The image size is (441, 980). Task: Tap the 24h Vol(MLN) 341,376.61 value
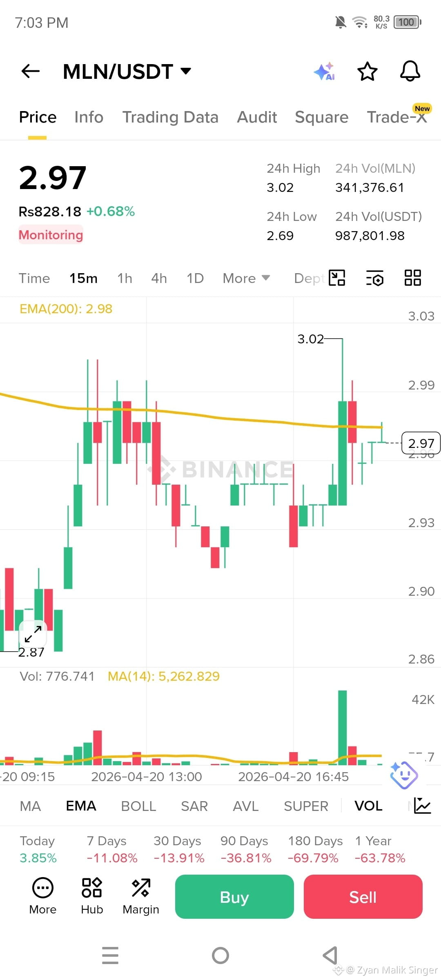(x=370, y=187)
